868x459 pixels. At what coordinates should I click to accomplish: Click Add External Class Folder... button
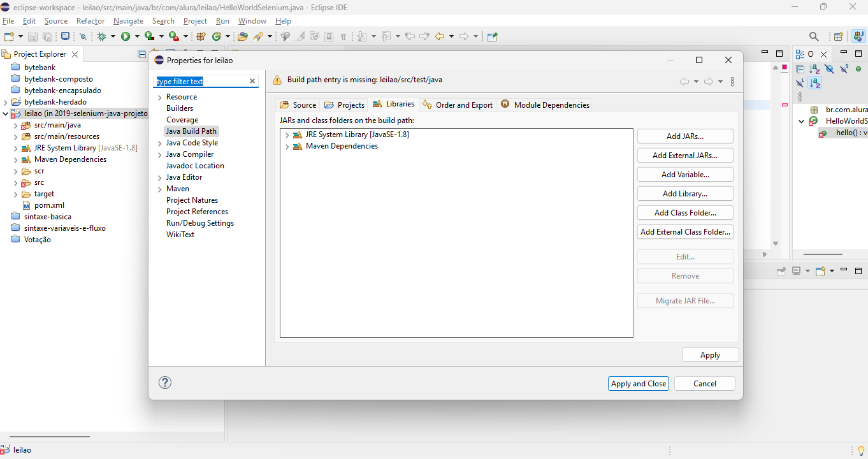tap(685, 231)
